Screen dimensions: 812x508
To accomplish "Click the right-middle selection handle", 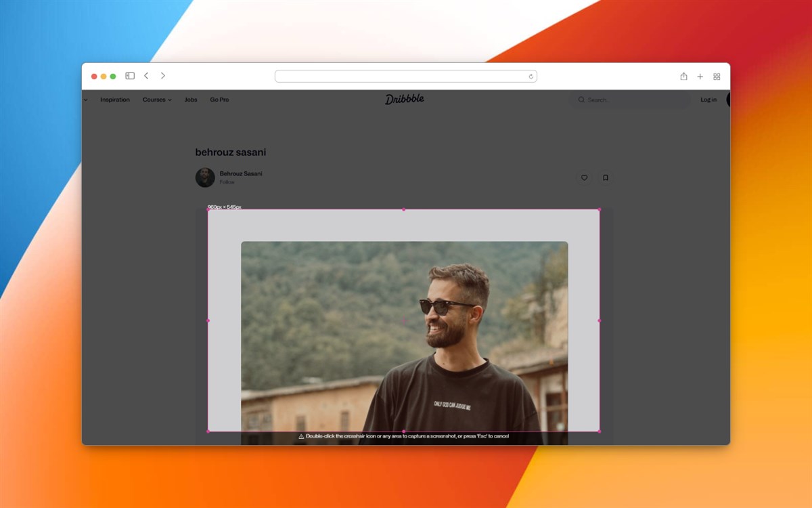I will click(x=599, y=320).
